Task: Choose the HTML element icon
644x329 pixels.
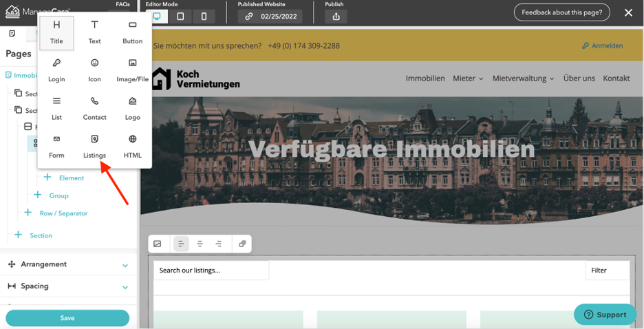Action: click(x=133, y=145)
